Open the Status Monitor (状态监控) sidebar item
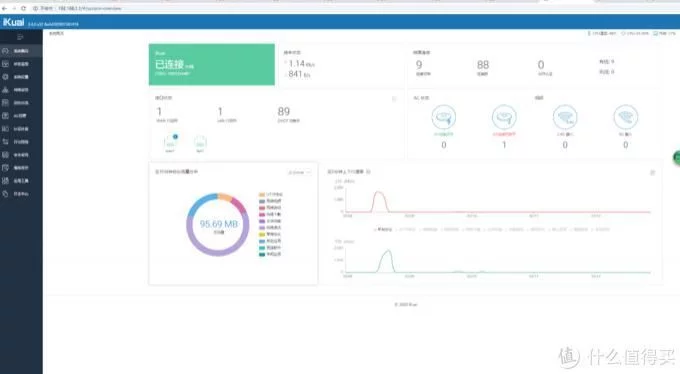 tap(21, 64)
